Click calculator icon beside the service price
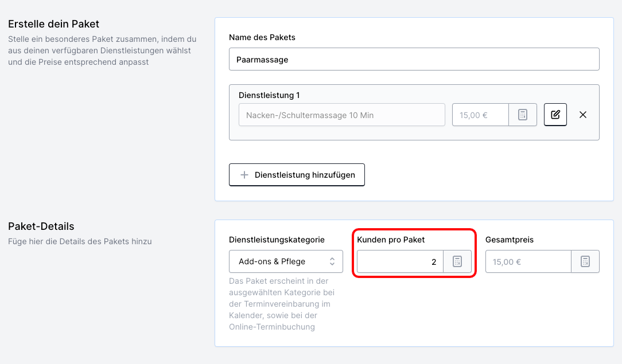Viewport: 622px width, 364px height. (522, 115)
